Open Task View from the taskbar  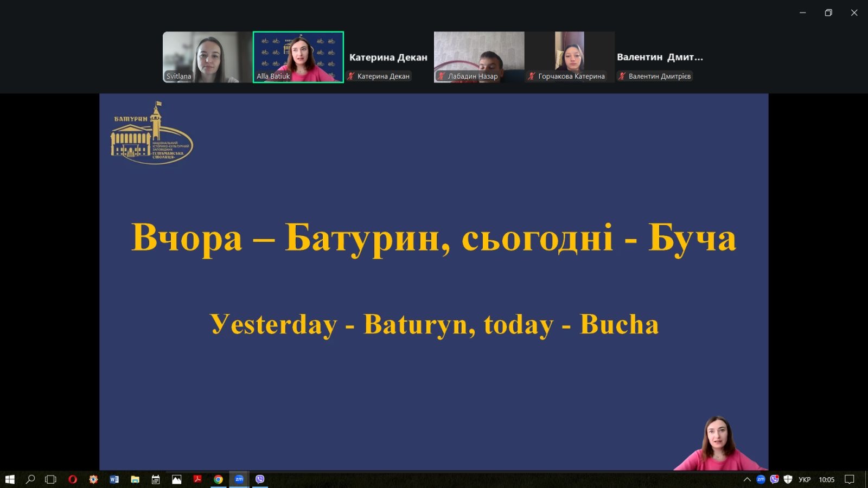pos(50,479)
